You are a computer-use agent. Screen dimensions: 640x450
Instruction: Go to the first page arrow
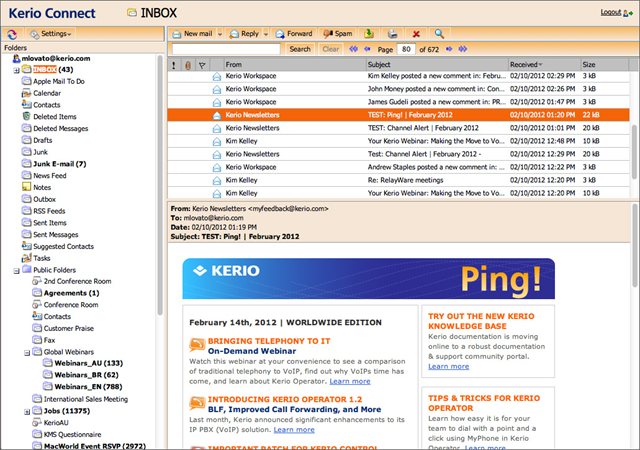[353, 49]
